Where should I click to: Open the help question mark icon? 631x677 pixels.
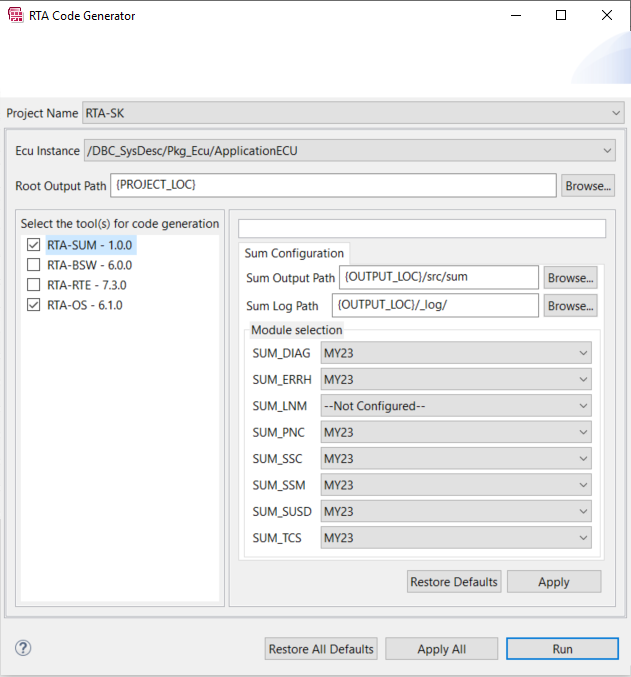(x=23, y=648)
